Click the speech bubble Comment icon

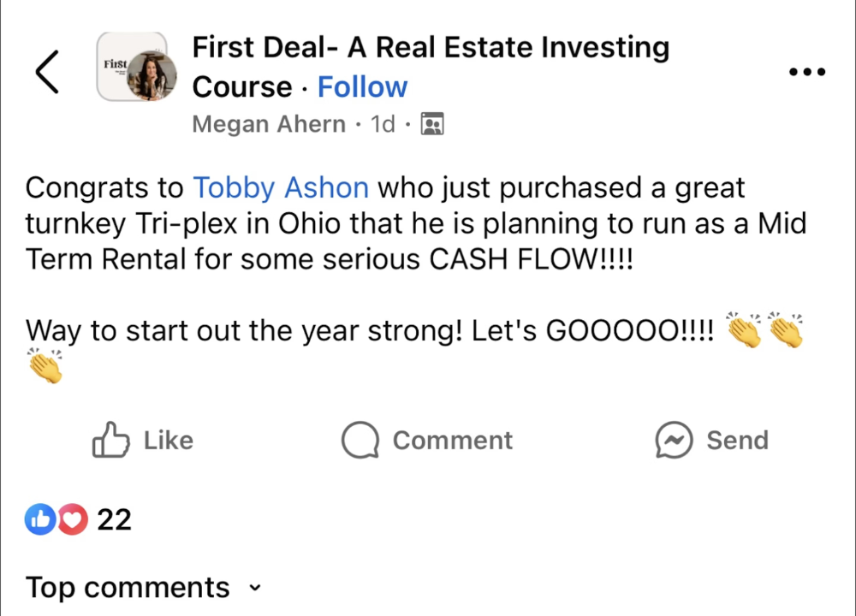point(360,441)
